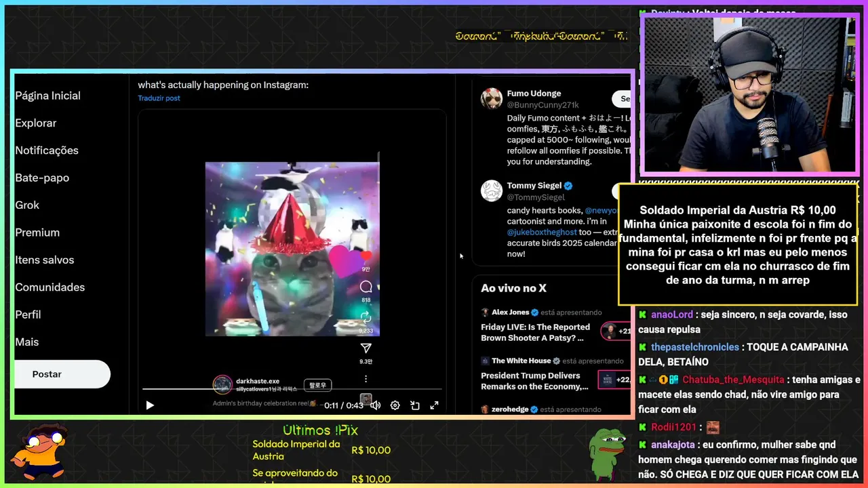Click the Tommy Siegel display name
Image resolution: width=868 pixels, height=488 pixels.
(x=534, y=186)
